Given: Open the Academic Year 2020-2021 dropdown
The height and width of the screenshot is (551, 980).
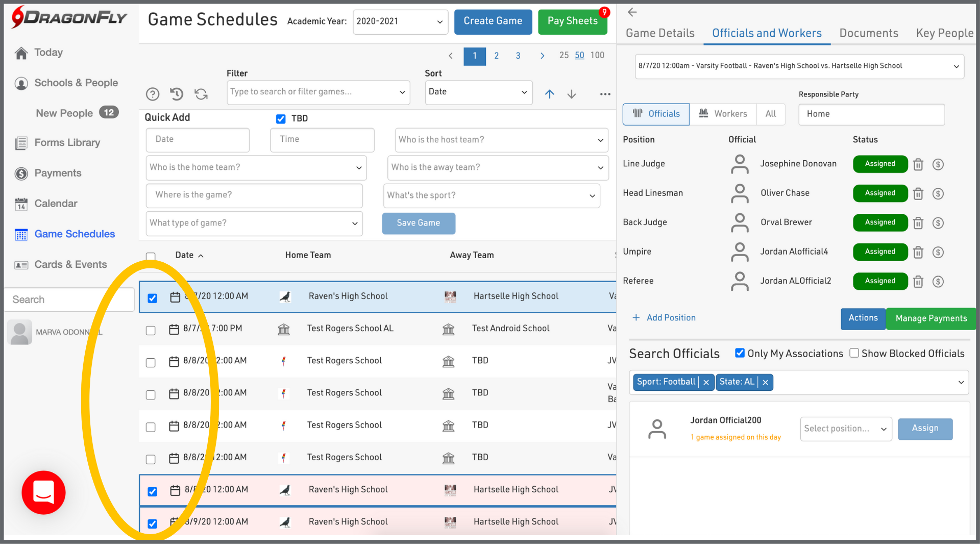Looking at the screenshot, I should pyautogui.click(x=400, y=21).
